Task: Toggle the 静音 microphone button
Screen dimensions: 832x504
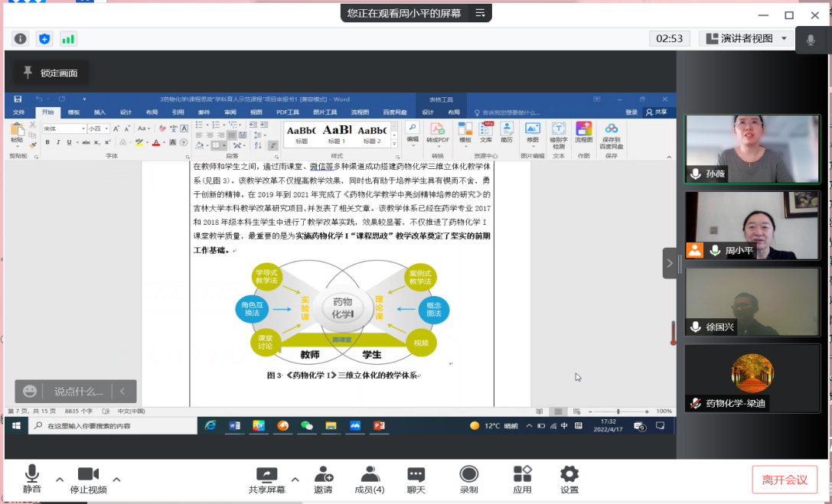Action: (x=32, y=480)
